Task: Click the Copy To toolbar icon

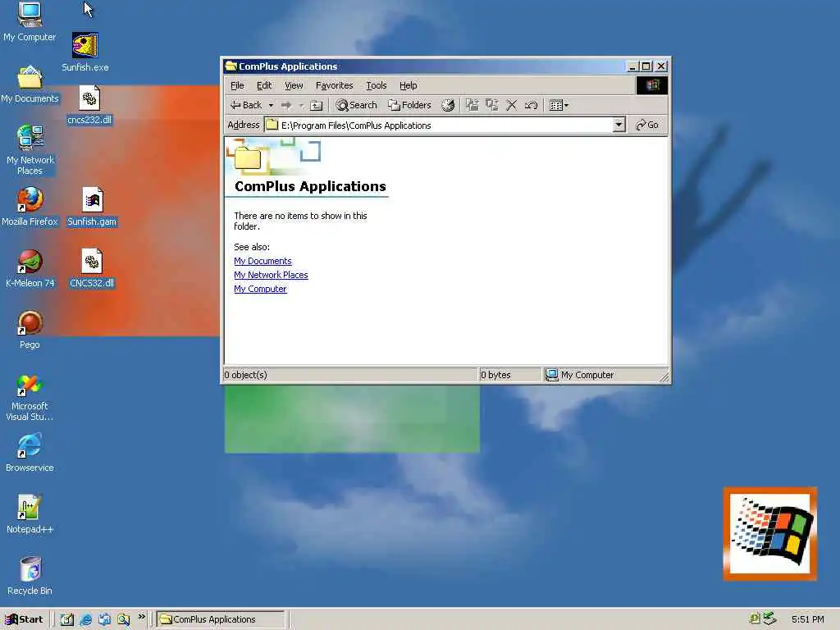Action: coord(492,105)
